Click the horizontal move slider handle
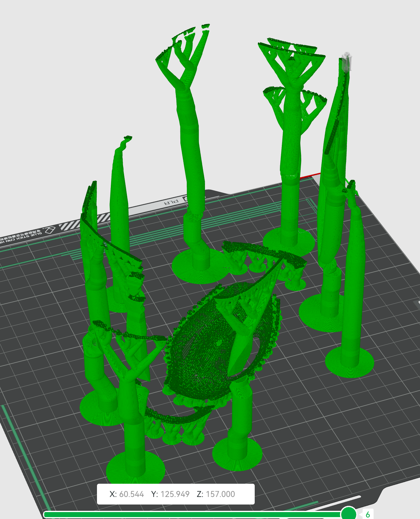This screenshot has height=519, width=420. tap(349, 514)
